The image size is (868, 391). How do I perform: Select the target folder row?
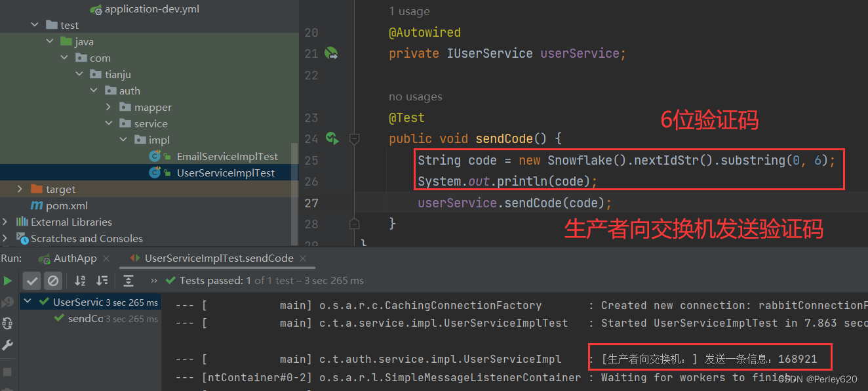tap(149, 190)
